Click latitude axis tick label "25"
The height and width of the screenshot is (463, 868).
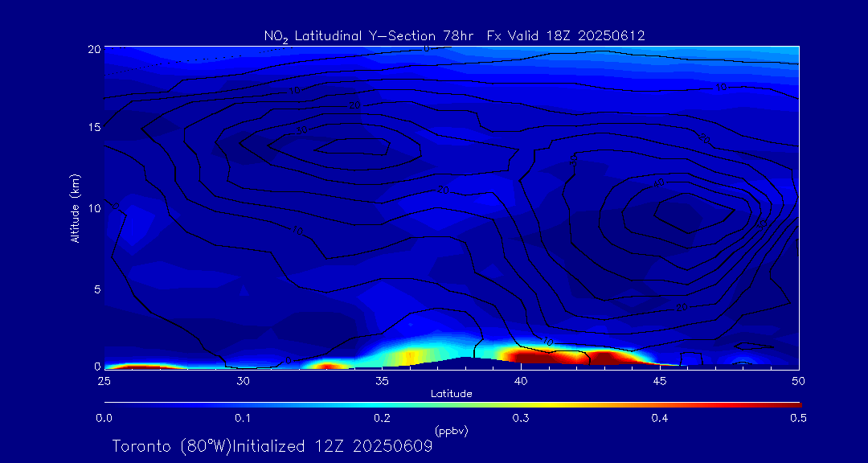click(103, 380)
